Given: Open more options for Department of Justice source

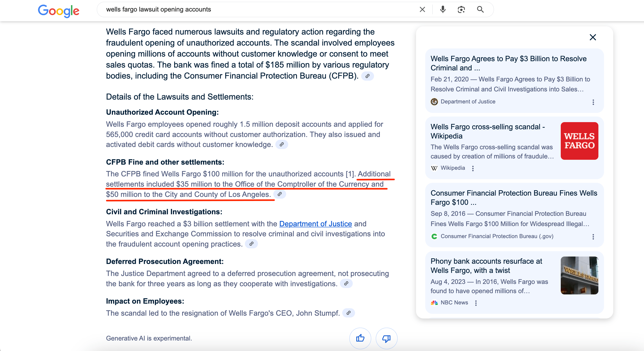Looking at the screenshot, I should coord(593,102).
